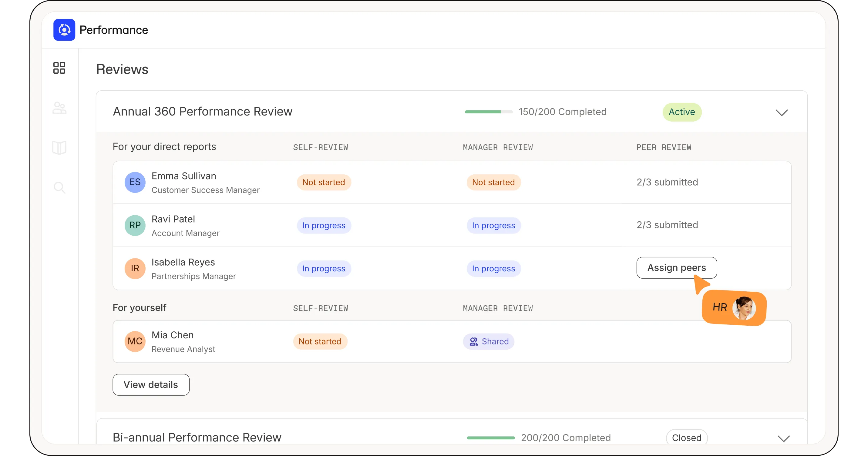
Task: Click the Annual 360 Performance Review title
Action: (x=203, y=112)
